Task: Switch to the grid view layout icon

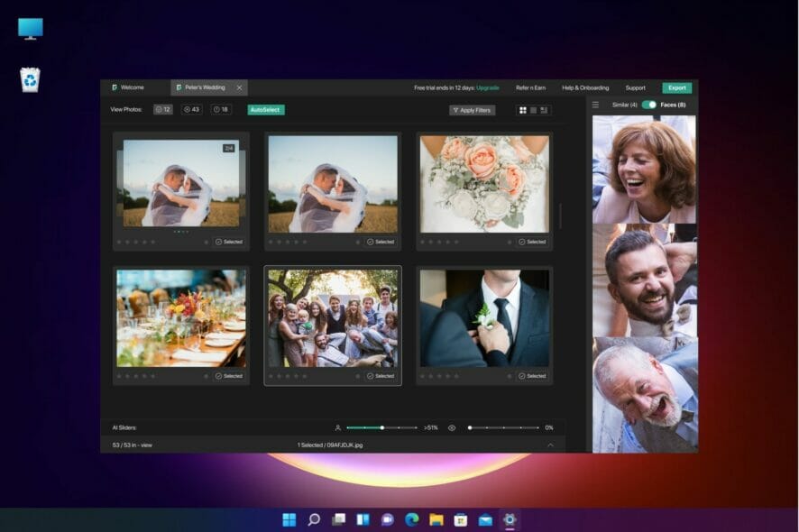Action: click(522, 110)
